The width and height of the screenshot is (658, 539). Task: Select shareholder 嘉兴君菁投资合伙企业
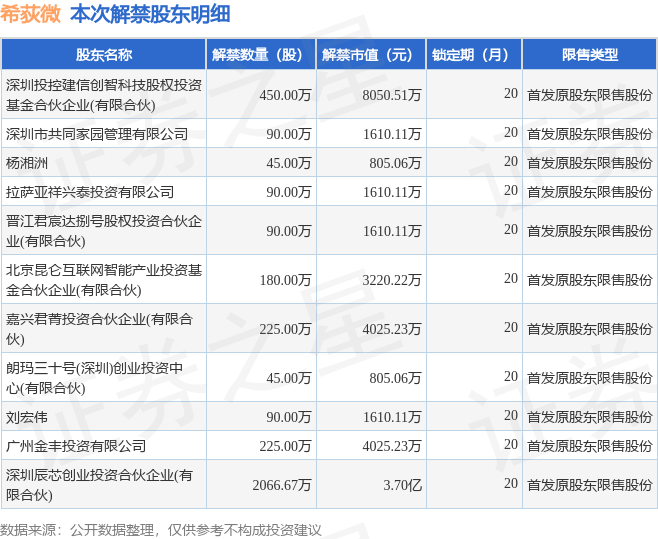click(99, 329)
